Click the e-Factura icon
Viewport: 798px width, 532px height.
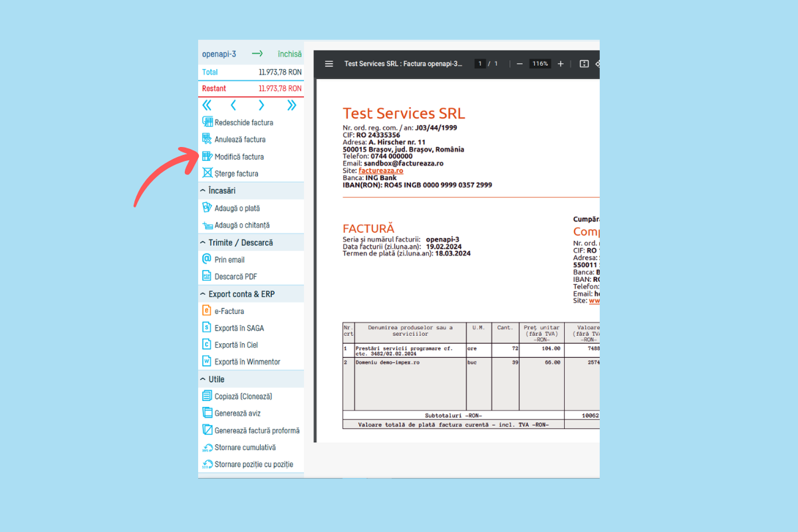tap(207, 311)
